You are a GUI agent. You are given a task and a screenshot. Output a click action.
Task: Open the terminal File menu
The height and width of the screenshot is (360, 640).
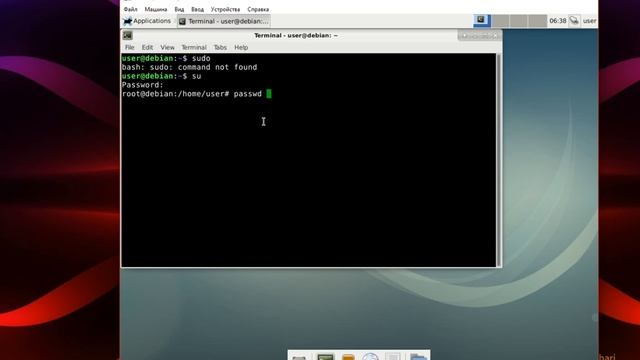129,47
